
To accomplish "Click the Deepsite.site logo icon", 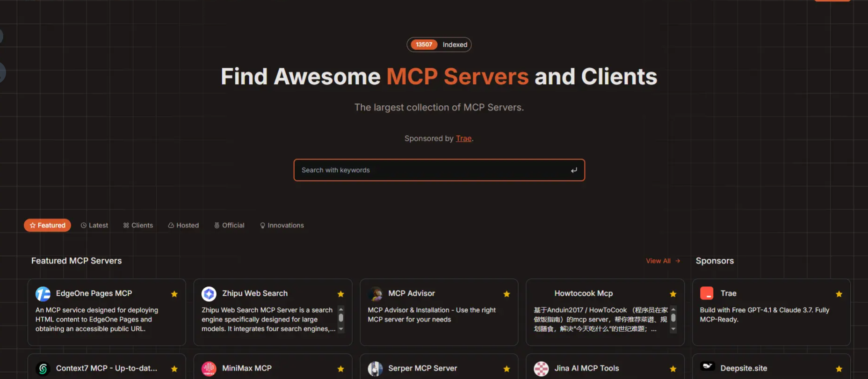I will (x=708, y=366).
